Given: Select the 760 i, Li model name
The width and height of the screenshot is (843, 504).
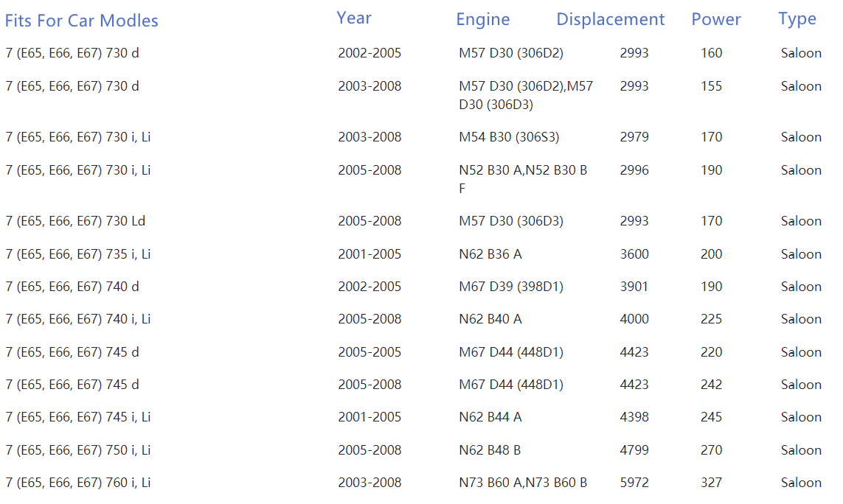Looking at the screenshot, I should 77,483.
